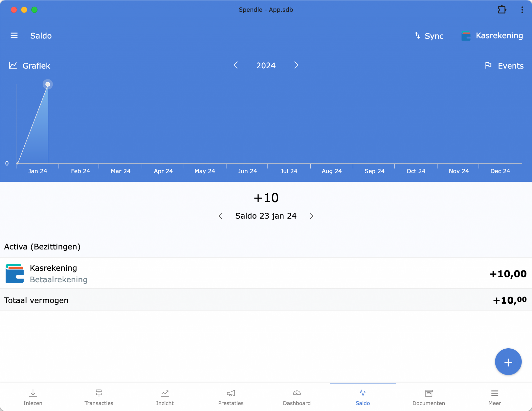The width and height of the screenshot is (532, 411).
Task: Select the 2024 year label
Action: 266,66
